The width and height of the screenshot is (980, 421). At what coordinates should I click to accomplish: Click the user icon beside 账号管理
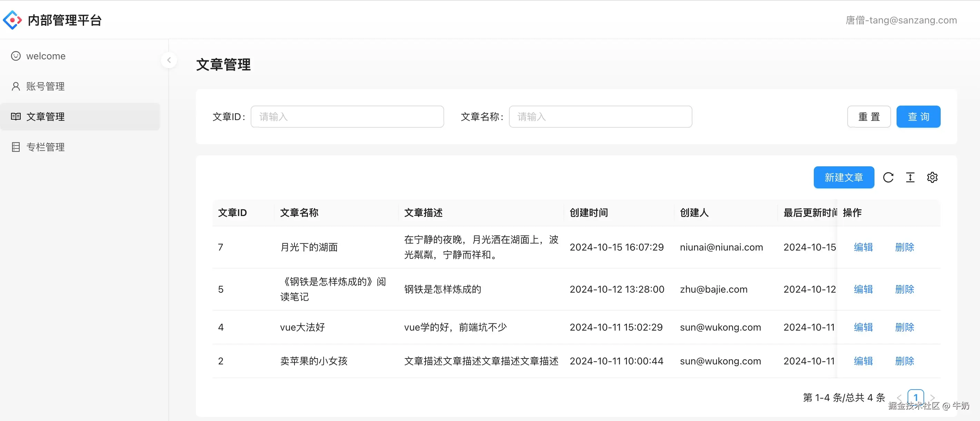coord(16,86)
